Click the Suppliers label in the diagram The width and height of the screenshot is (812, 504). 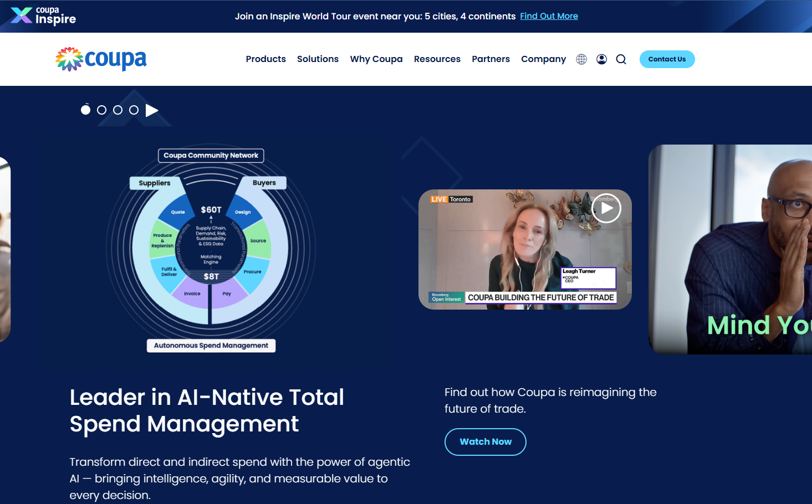155,183
